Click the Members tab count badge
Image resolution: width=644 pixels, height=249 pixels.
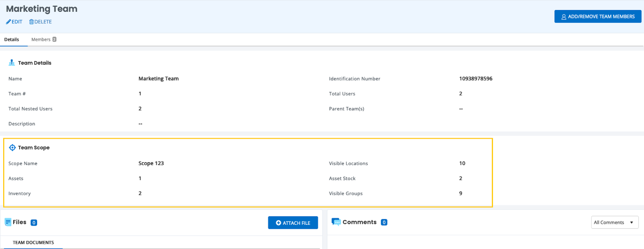pyautogui.click(x=54, y=39)
